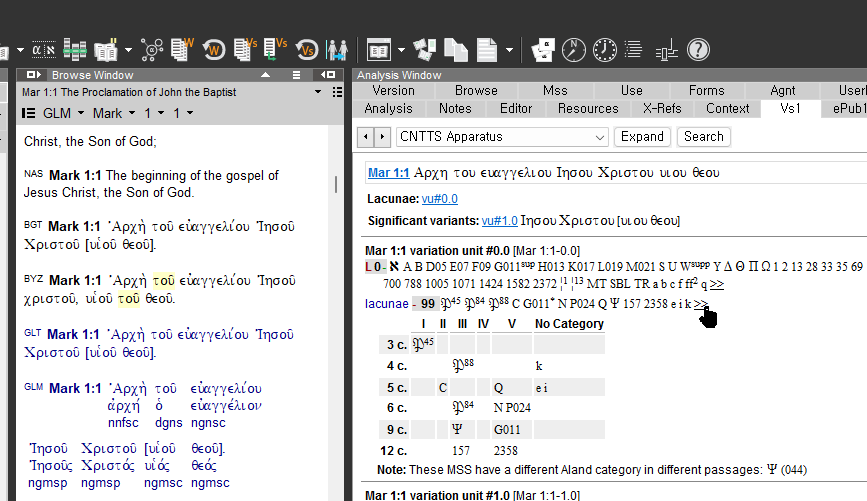Click the text lines list toolbar icon
This screenshot has width=867, height=501.
[x=634, y=50]
